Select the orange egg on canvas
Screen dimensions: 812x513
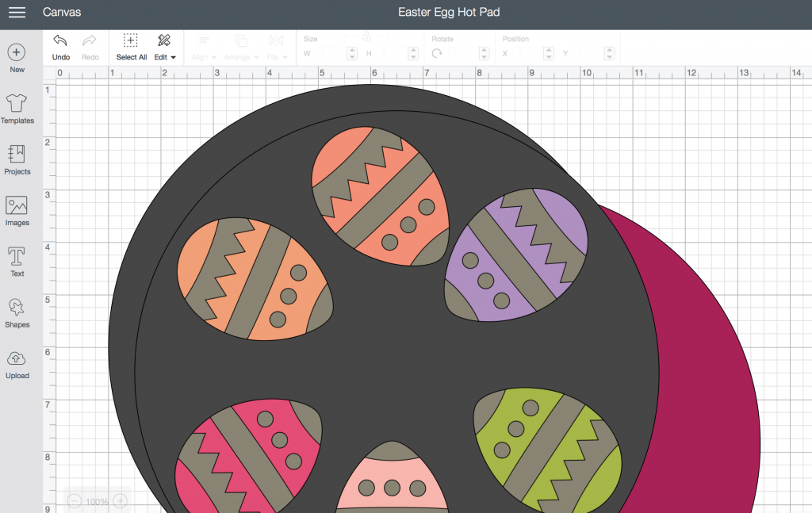click(255, 279)
